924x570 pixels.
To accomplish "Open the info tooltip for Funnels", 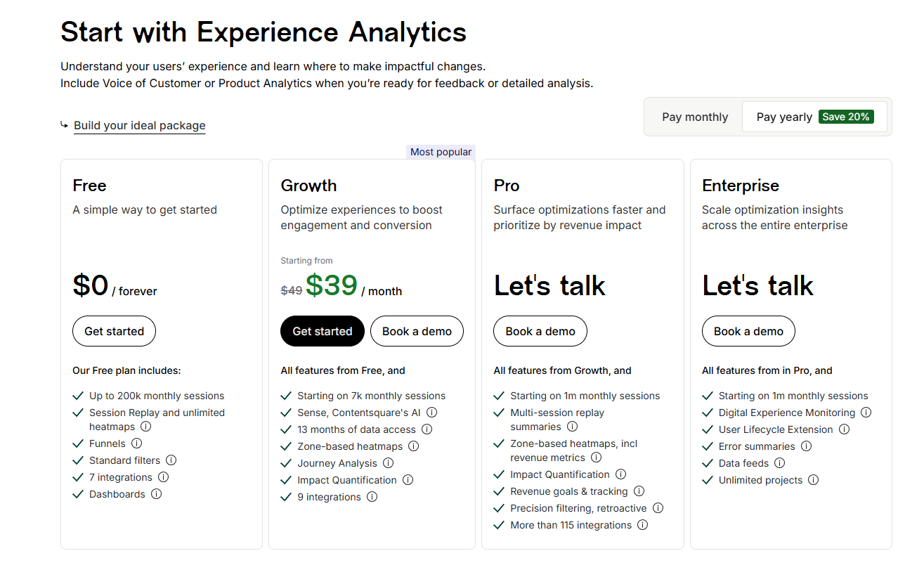I will [x=138, y=443].
